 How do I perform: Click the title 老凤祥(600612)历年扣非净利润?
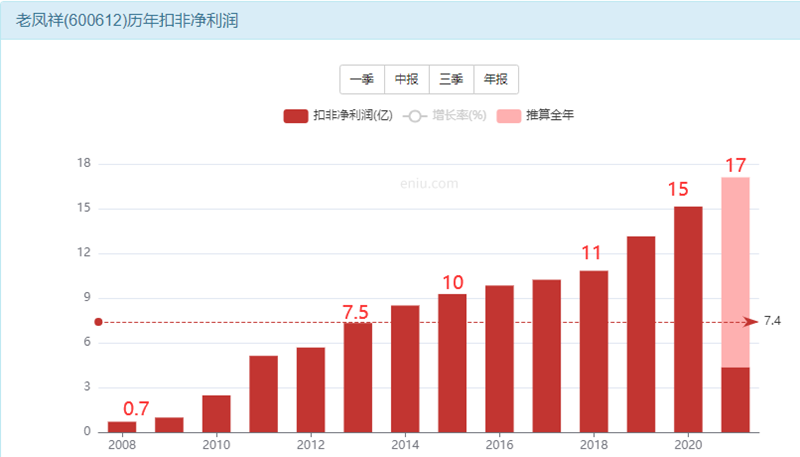point(127,20)
